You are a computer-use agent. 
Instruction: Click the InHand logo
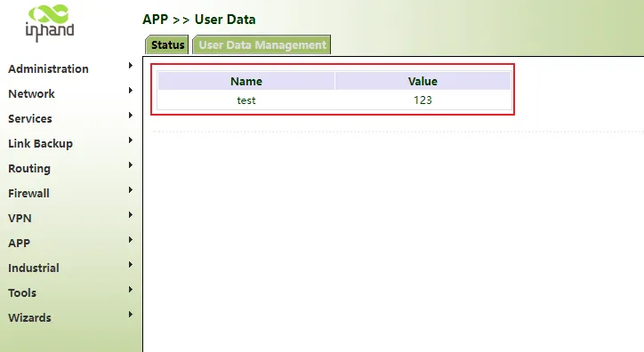(x=50, y=23)
